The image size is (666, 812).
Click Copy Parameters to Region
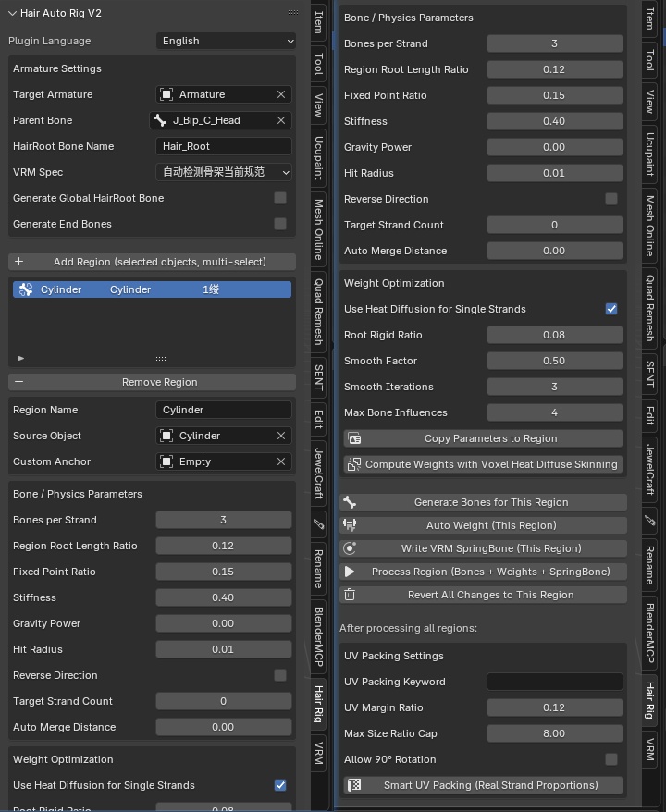click(x=483, y=438)
